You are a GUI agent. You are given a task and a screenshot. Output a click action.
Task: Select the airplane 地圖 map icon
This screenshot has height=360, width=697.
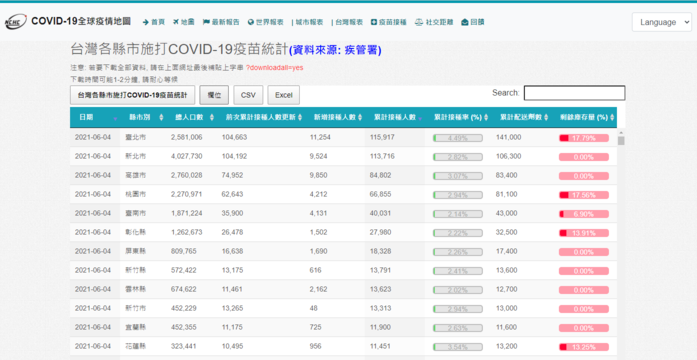176,22
